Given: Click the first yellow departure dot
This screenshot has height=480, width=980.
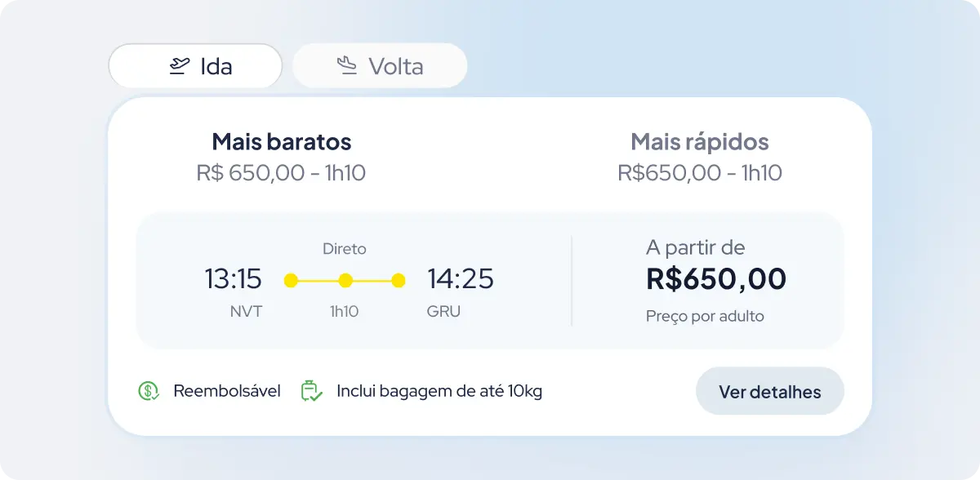Looking at the screenshot, I should click(291, 281).
